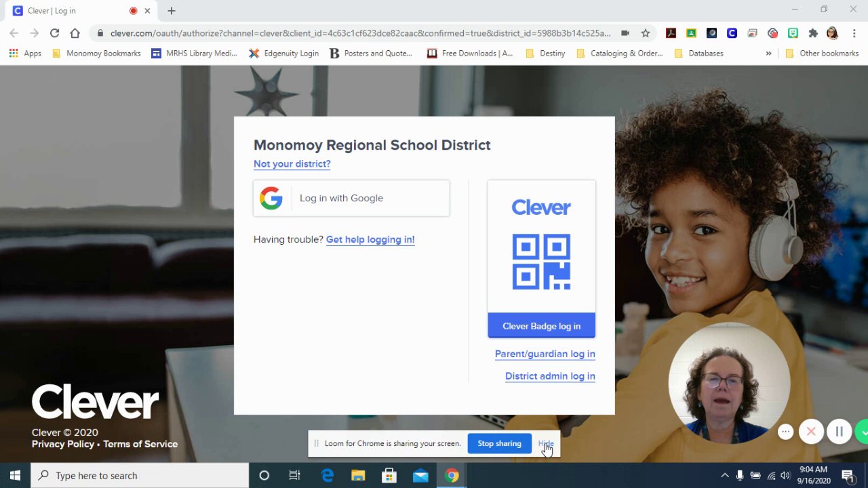Switch to Chrome in the taskbar
868x488 pixels.
coord(452,476)
